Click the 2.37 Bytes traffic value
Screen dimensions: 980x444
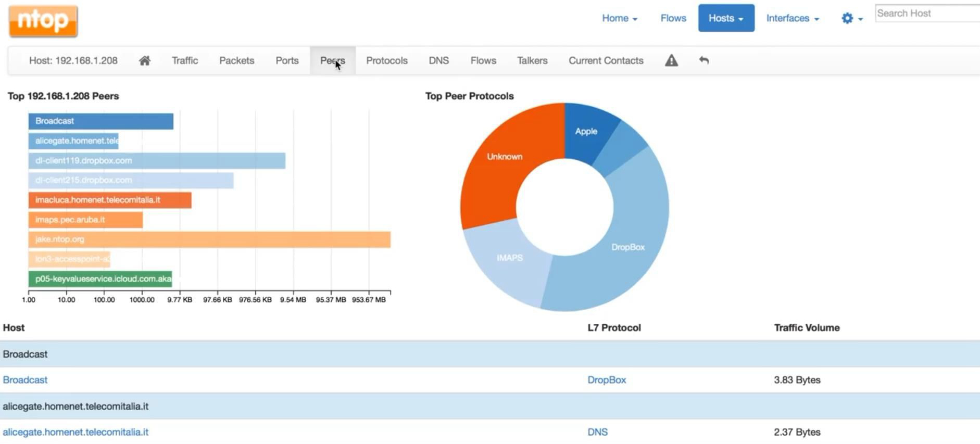coord(797,432)
